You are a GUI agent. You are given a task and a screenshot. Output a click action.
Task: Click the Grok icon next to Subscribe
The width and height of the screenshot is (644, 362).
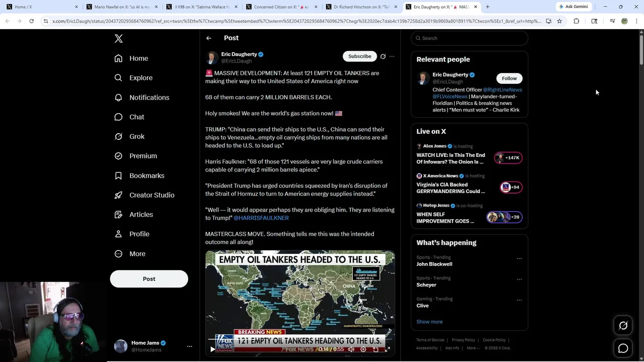[x=383, y=56]
